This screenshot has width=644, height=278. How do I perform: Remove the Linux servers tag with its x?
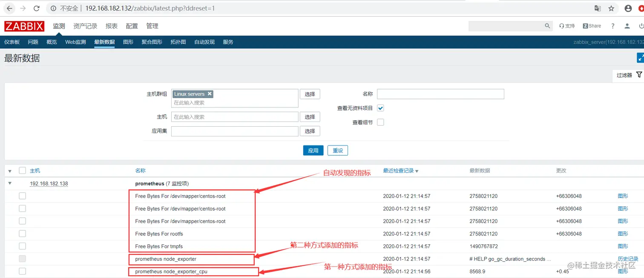[210, 94]
